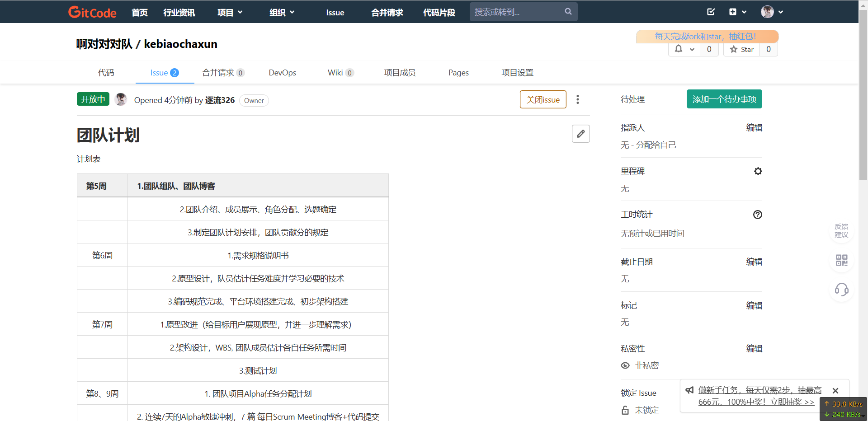Click the notification count 0
Viewport: 868px width, 421px height.
pos(709,49)
